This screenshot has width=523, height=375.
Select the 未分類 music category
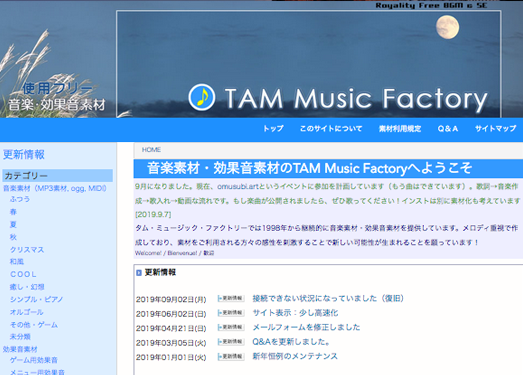[20, 337]
